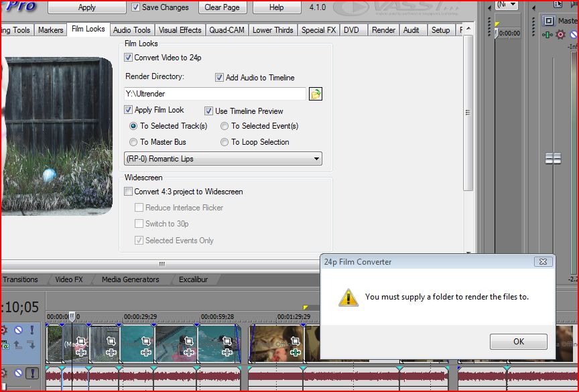579x392 pixels.
Task: Select the Quad-CAM tab
Action: point(227,30)
